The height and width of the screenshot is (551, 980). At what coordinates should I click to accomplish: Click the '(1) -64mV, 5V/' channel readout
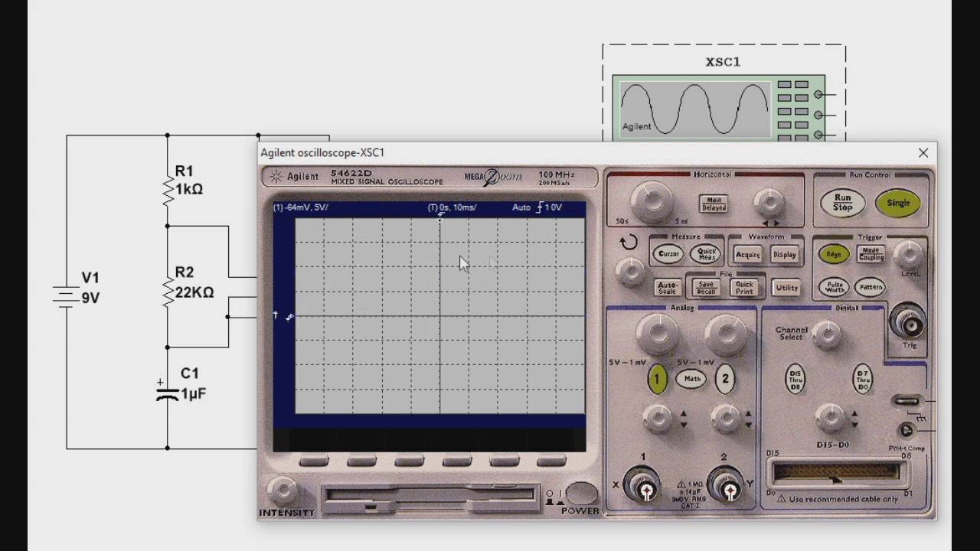(301, 207)
